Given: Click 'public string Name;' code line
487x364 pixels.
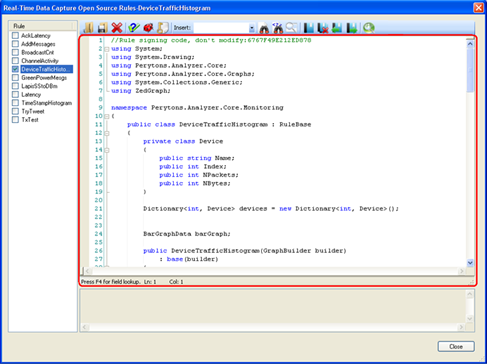Looking at the screenshot, I should [x=197, y=158].
